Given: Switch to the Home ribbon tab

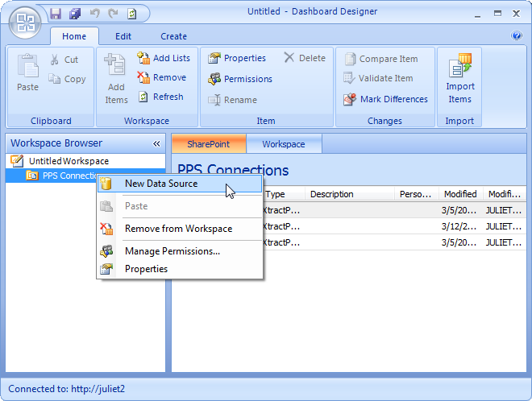Looking at the screenshot, I should pyautogui.click(x=74, y=36).
